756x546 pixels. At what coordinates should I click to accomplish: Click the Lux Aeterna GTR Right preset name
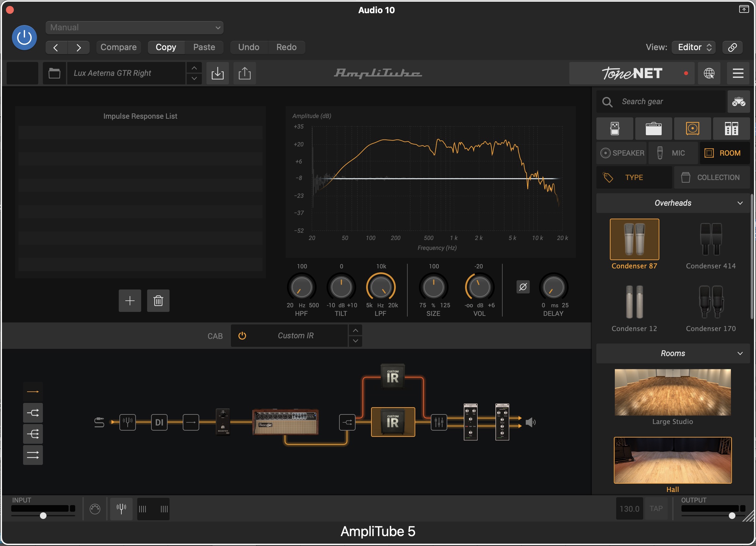[x=126, y=73]
